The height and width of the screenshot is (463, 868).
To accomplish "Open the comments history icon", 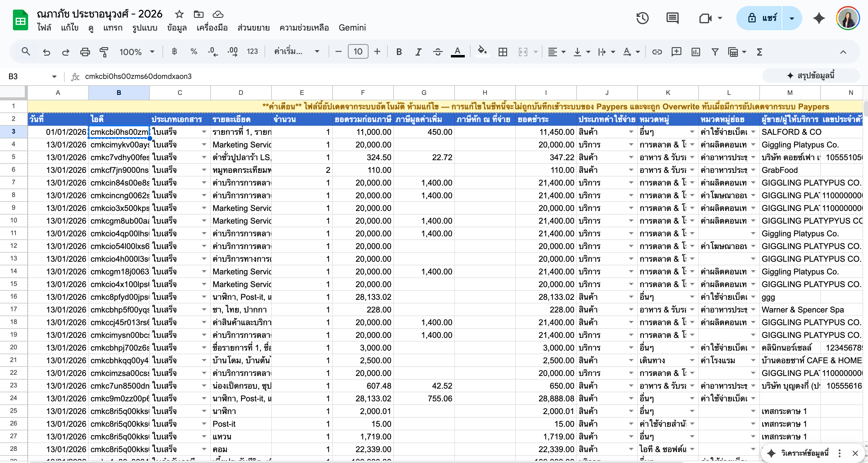I will [x=672, y=18].
